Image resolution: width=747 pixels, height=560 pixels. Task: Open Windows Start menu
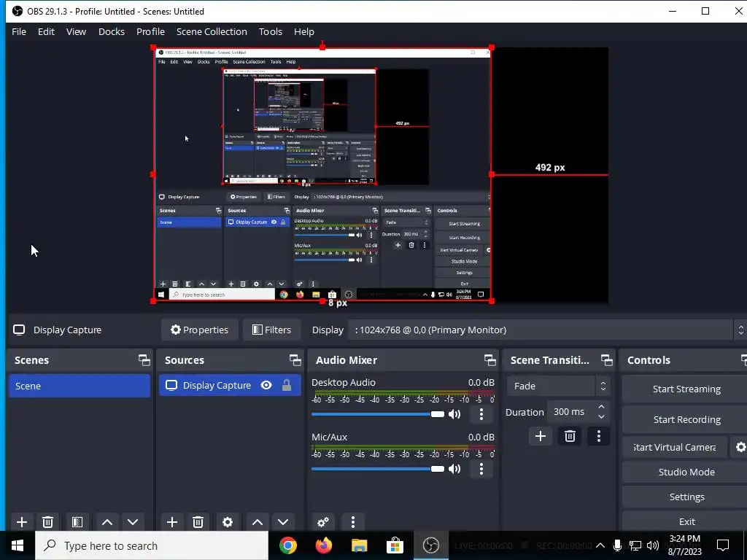[x=18, y=545]
